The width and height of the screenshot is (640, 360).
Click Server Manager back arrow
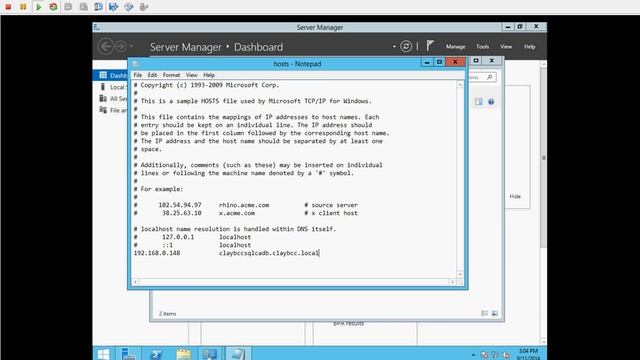point(106,46)
